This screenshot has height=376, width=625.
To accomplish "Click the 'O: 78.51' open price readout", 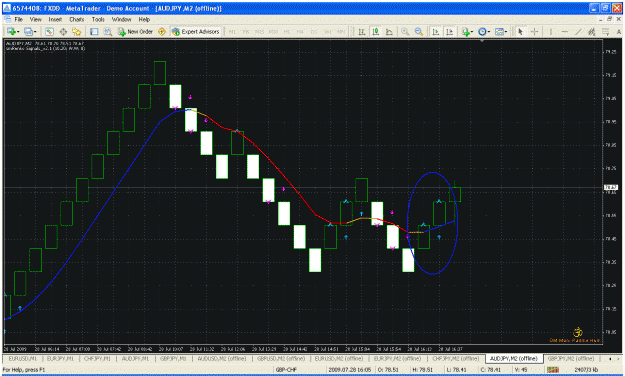I will (389, 370).
